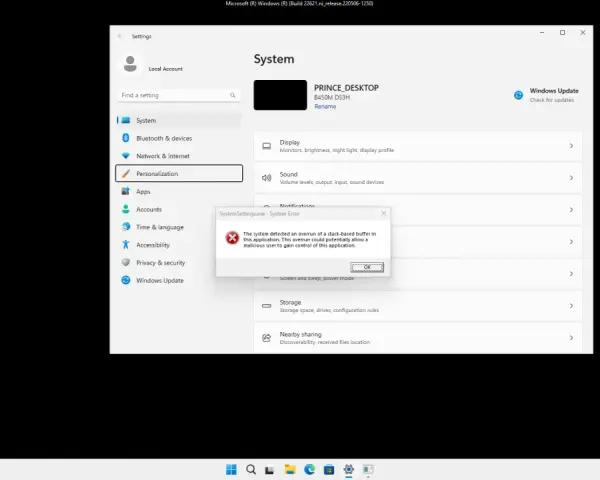Click the Personalization paintbrush icon
The height and width of the screenshot is (480, 600).
click(126, 173)
